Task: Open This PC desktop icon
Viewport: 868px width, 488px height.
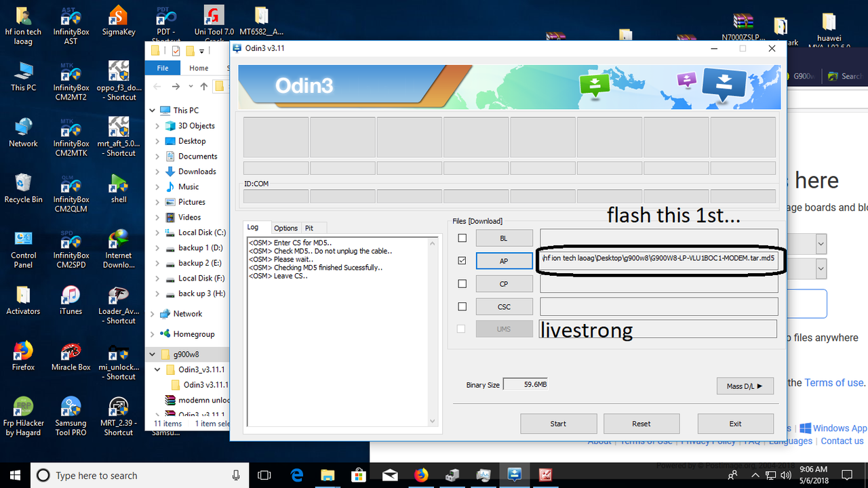Action: tap(23, 77)
